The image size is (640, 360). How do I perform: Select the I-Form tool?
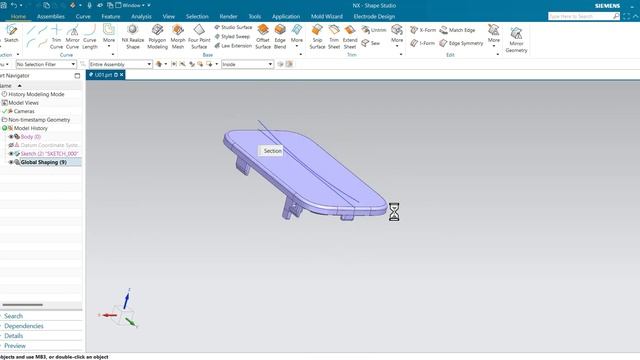point(422,43)
